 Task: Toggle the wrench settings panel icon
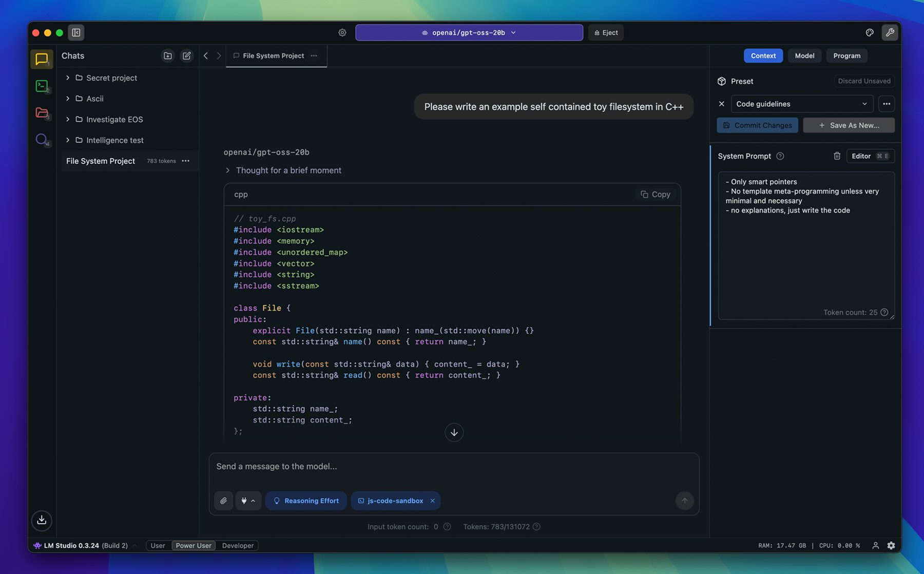click(x=890, y=32)
